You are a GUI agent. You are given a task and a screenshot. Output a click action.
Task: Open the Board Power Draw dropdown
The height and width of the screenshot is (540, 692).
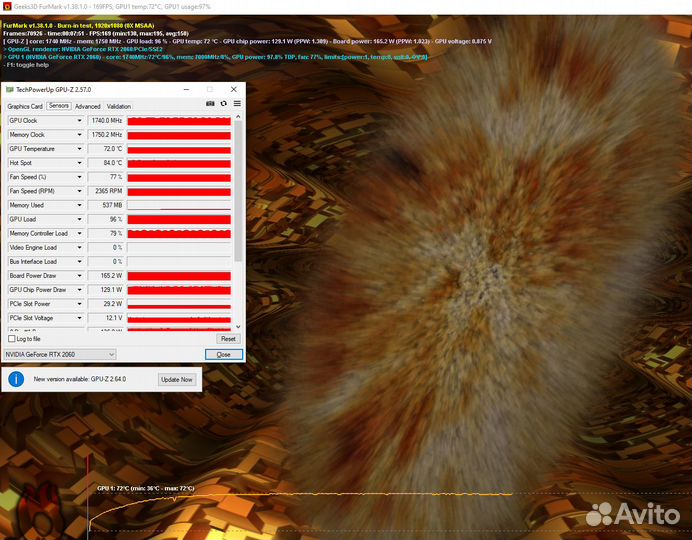pyautogui.click(x=79, y=276)
